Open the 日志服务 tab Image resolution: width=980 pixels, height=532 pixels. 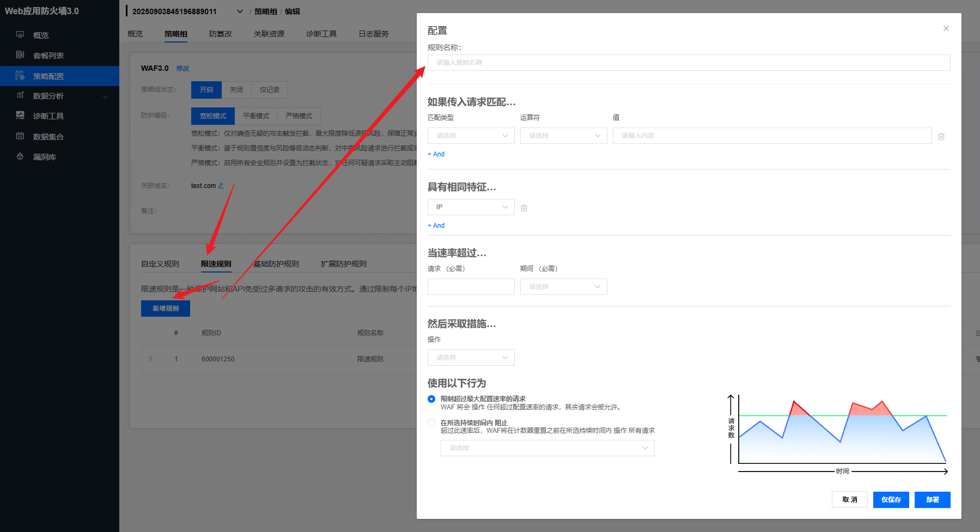click(x=374, y=34)
